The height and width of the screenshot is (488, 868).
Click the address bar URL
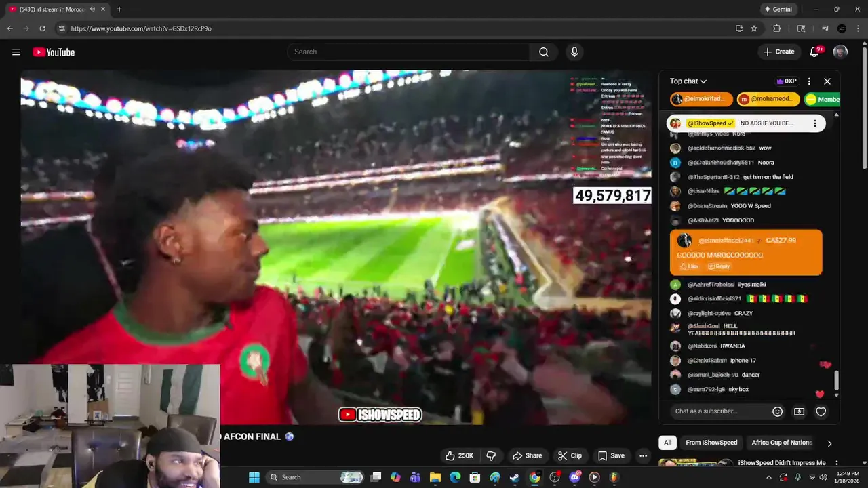141,28
